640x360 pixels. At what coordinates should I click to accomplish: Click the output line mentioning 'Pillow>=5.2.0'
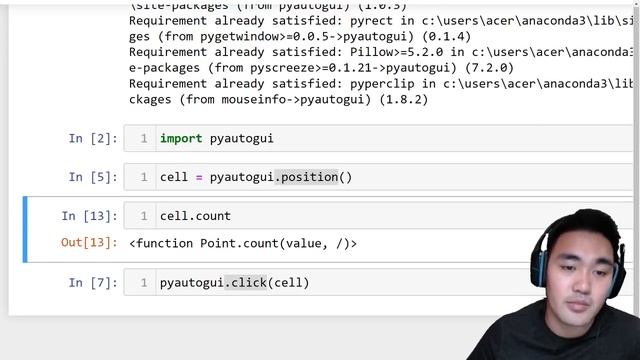[380, 52]
